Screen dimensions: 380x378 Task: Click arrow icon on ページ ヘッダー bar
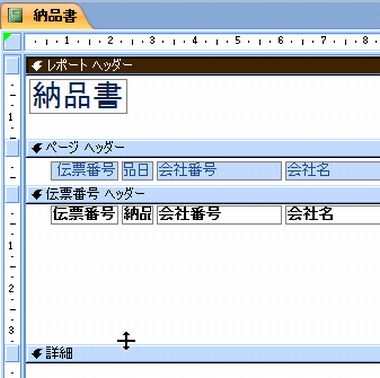37,148
